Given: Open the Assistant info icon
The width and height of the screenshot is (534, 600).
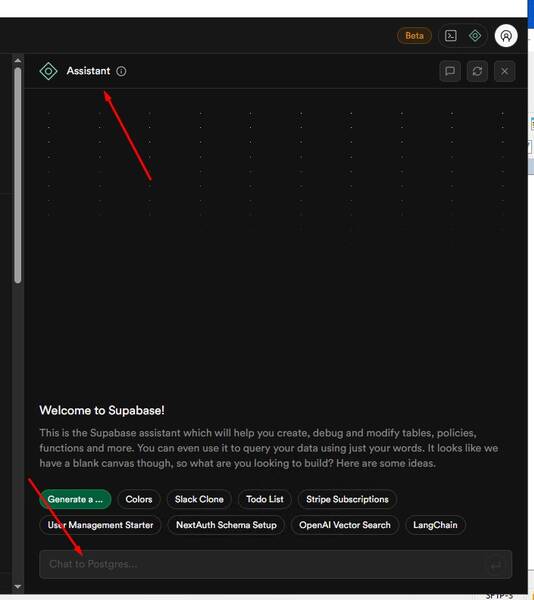Looking at the screenshot, I should [x=121, y=71].
